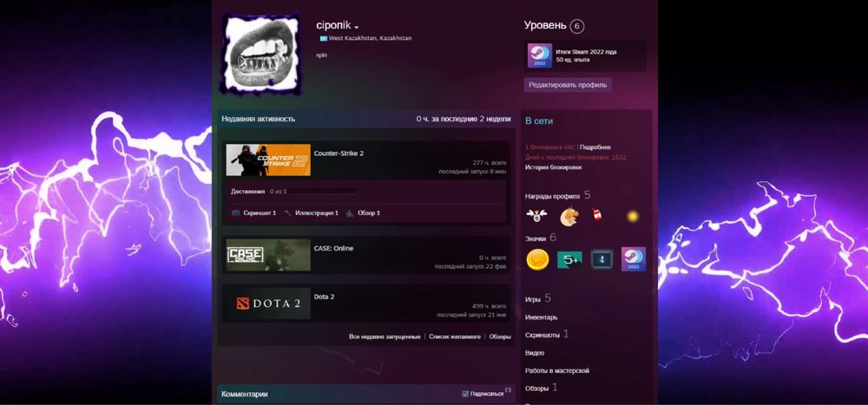The width and height of the screenshot is (868, 405).
Task: Click the Редактировать профиль button
Action: click(568, 85)
